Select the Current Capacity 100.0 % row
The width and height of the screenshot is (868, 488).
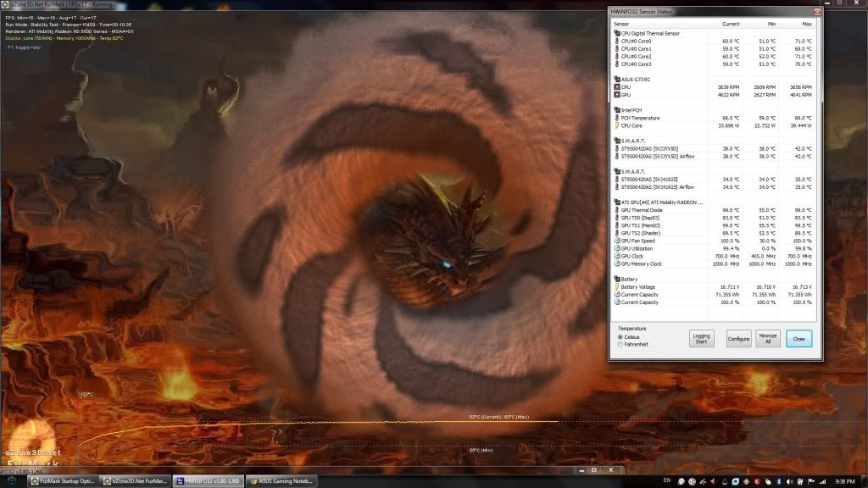713,302
